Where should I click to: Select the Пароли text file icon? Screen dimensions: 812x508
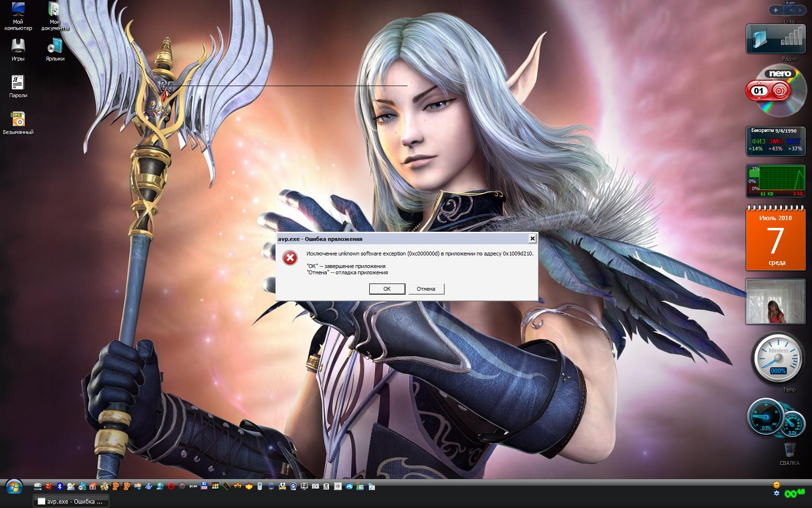coord(18,86)
